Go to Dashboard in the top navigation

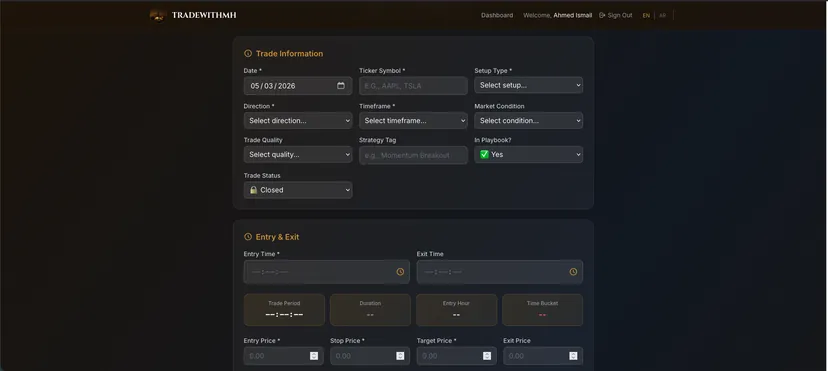[497, 15]
